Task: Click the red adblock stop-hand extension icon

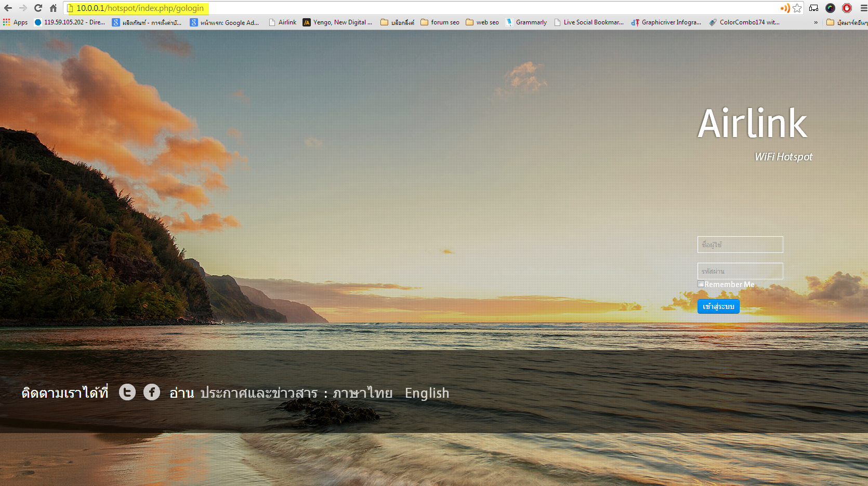Action: 847,8
